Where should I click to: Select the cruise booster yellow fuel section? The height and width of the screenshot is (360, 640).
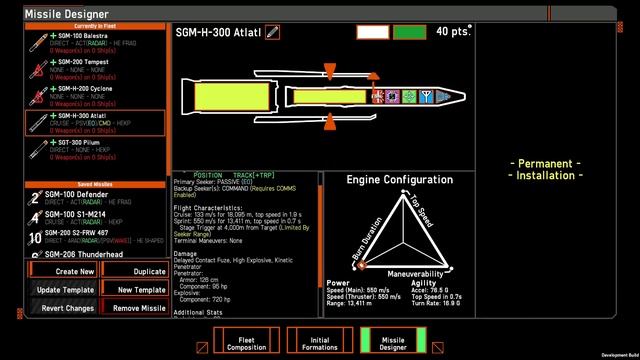[231, 97]
